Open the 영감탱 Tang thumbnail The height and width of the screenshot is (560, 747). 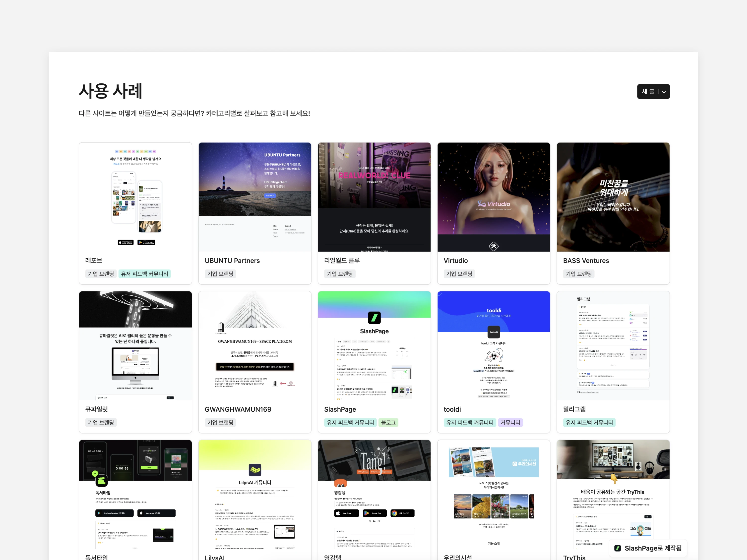tap(374, 495)
